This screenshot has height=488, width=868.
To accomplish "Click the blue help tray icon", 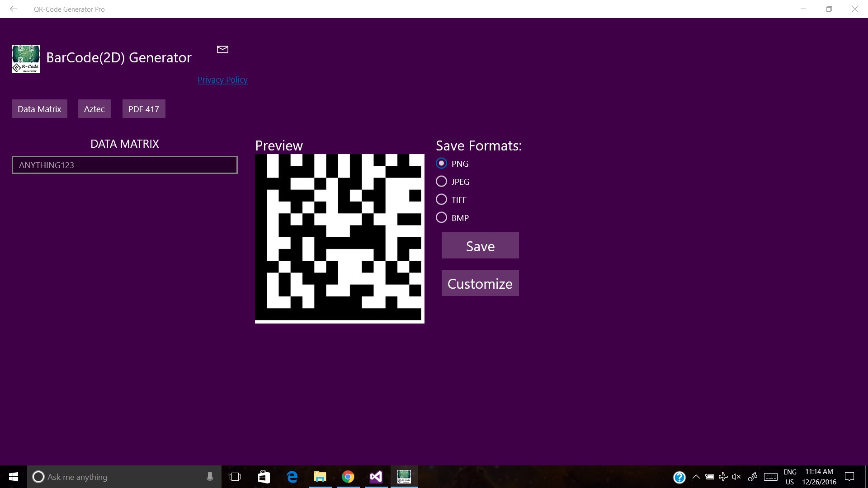I will pyautogui.click(x=679, y=477).
